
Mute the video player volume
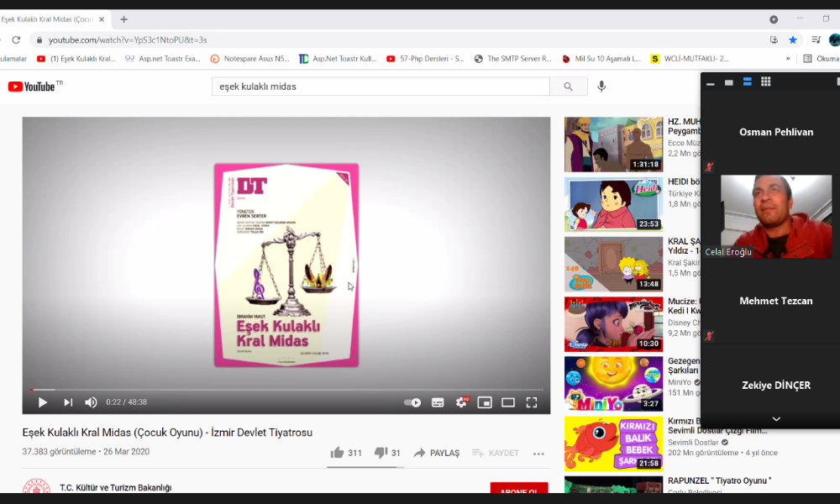point(91,402)
